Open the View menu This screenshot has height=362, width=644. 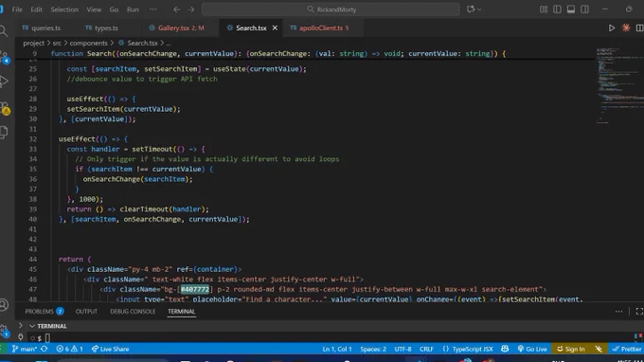tap(94, 9)
